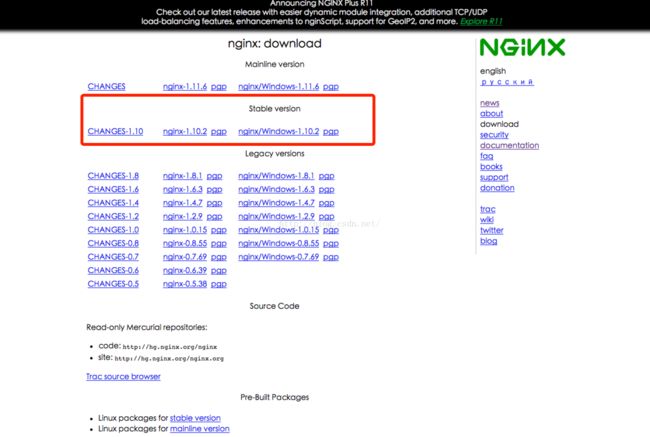Screen dimensions: 650x437
Task: Download nginx/Windows-1.6.3
Action: point(276,189)
